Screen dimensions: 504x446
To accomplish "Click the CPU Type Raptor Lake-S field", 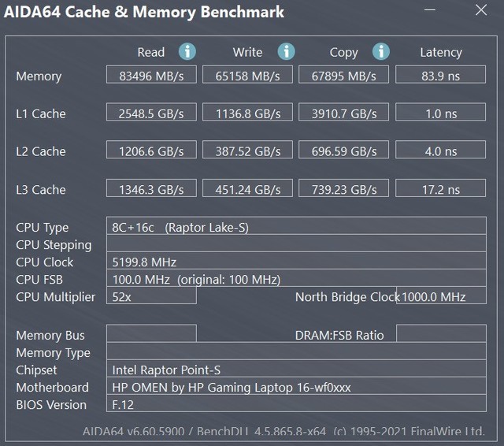I will (295, 228).
